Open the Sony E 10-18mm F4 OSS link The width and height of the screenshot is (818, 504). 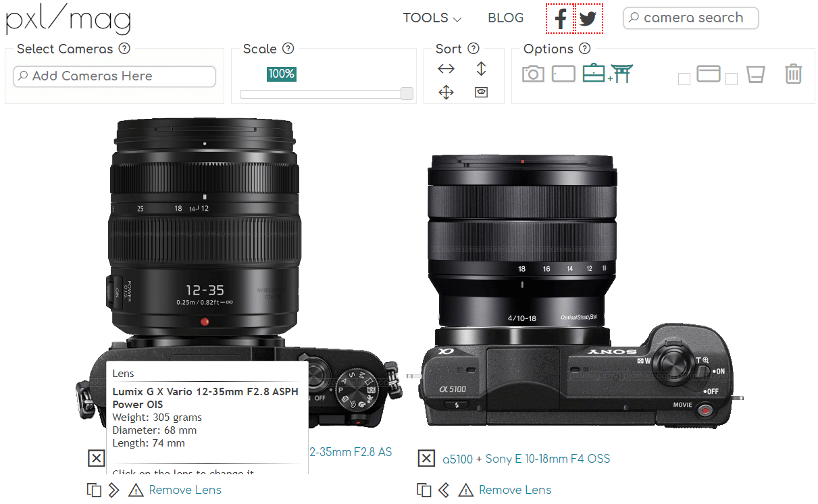pos(548,459)
